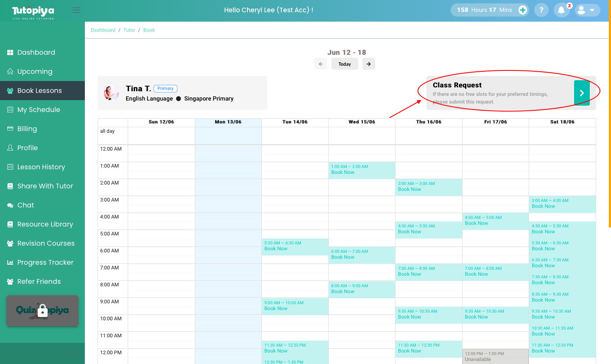Book Wednesday 1:00 AM – 2:00 AM slot
Screen dimensions: 611x364
pos(343,172)
